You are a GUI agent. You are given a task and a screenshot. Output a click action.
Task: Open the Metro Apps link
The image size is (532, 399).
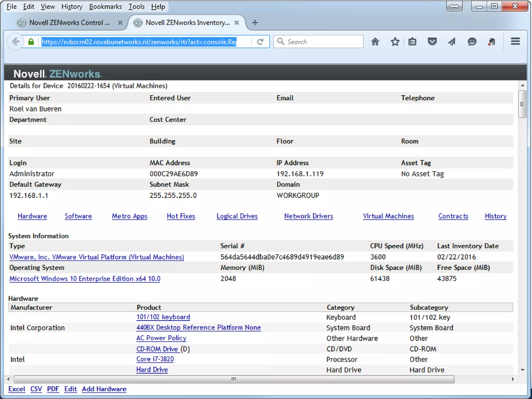(x=130, y=216)
